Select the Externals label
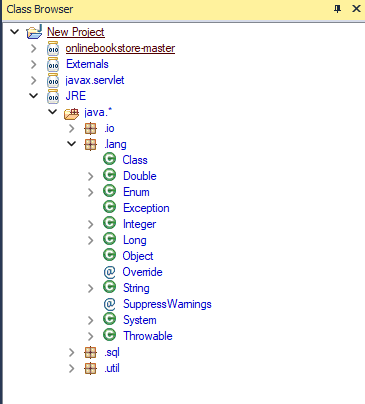Viewport: 365px width, 404px height. pyautogui.click(x=87, y=64)
